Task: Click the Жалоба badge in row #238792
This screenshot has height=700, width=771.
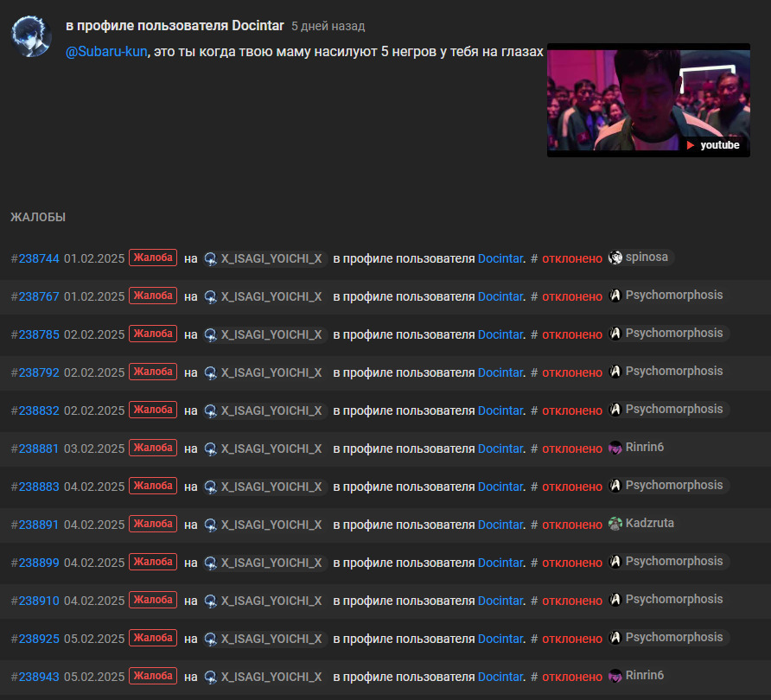Action: tap(153, 372)
